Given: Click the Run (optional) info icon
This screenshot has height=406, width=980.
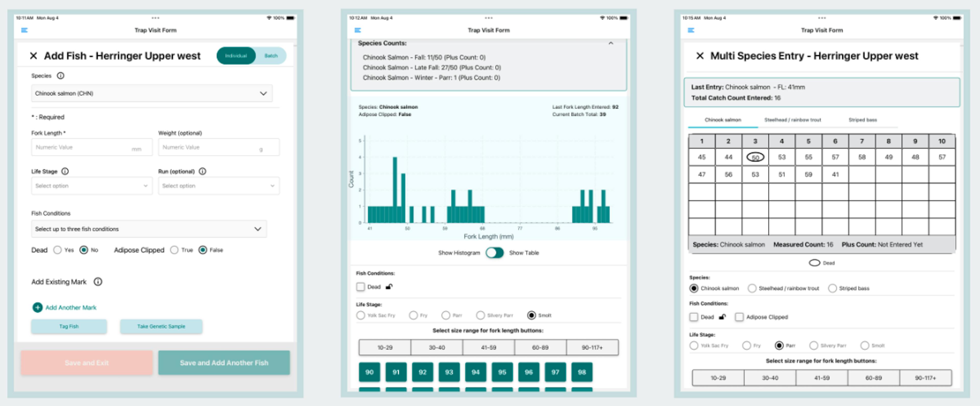Looking at the screenshot, I should point(202,171).
